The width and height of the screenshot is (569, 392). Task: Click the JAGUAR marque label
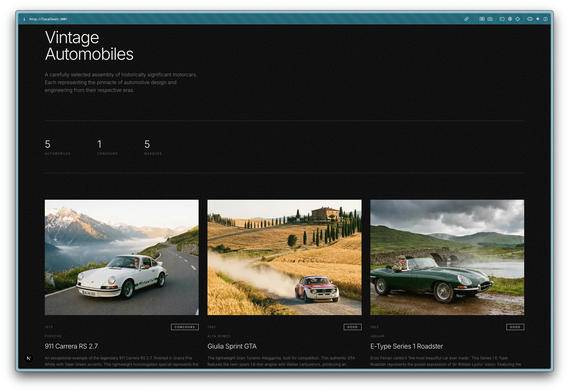point(377,336)
